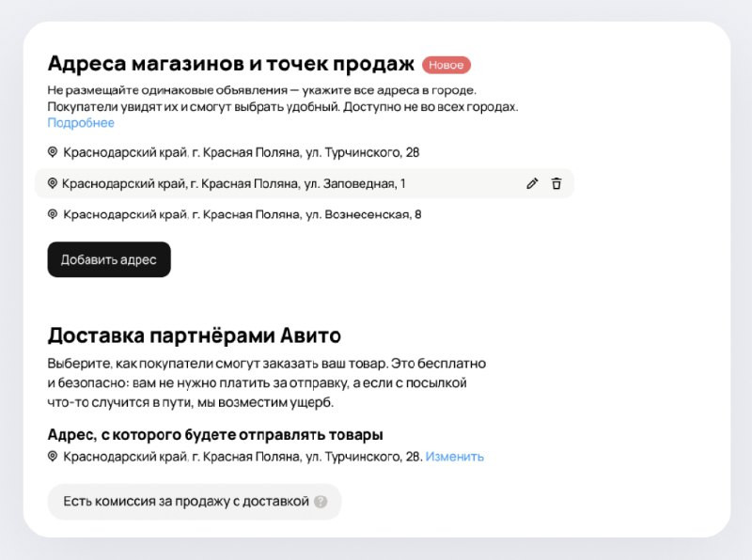Click the pin icon beside the Вознесенская, 8 address
Image resolution: width=752 pixels, height=560 pixels.
point(53,214)
